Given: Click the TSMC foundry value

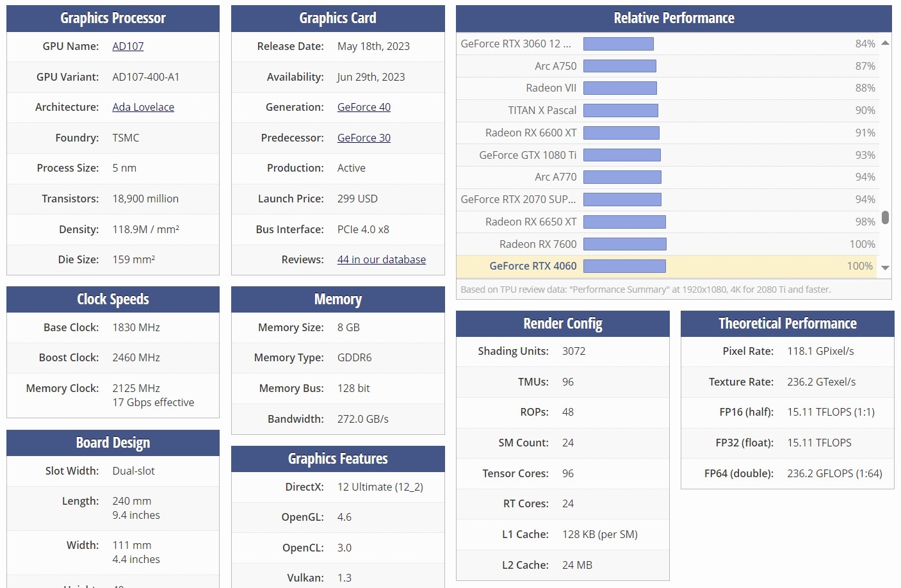Looking at the screenshot, I should [x=126, y=138].
